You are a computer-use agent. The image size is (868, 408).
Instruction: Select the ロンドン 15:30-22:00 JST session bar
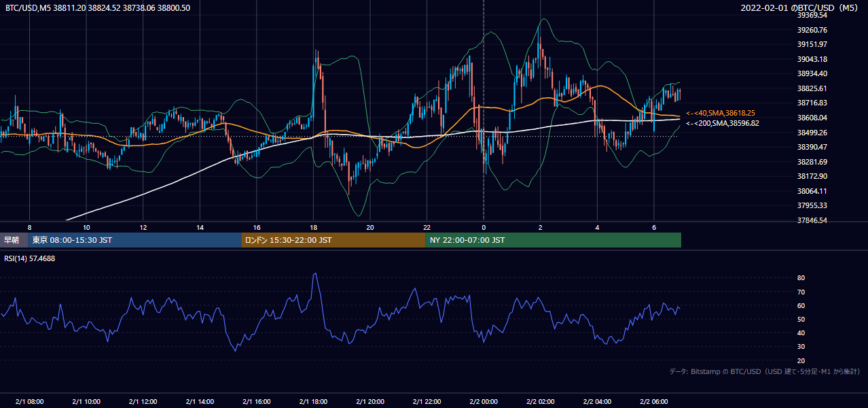click(x=333, y=240)
